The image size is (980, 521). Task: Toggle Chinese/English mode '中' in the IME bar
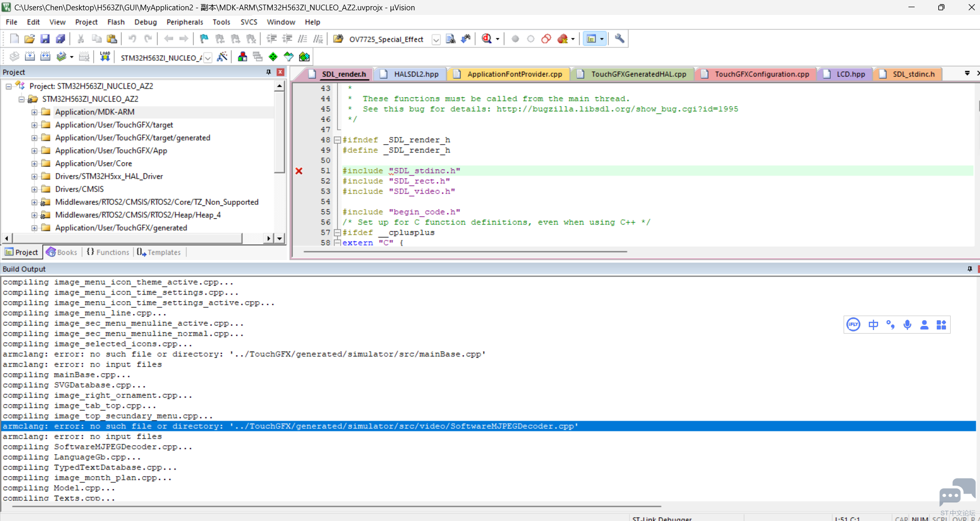(873, 325)
